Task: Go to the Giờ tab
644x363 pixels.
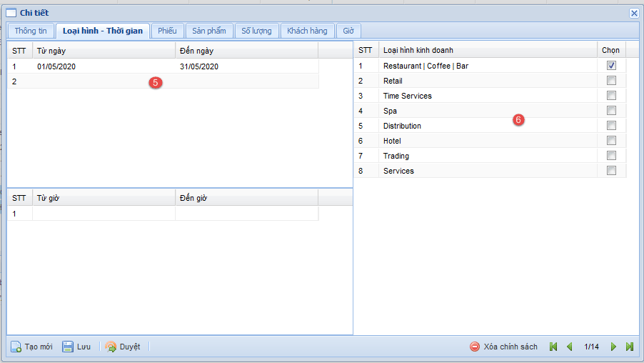Action: coord(348,31)
